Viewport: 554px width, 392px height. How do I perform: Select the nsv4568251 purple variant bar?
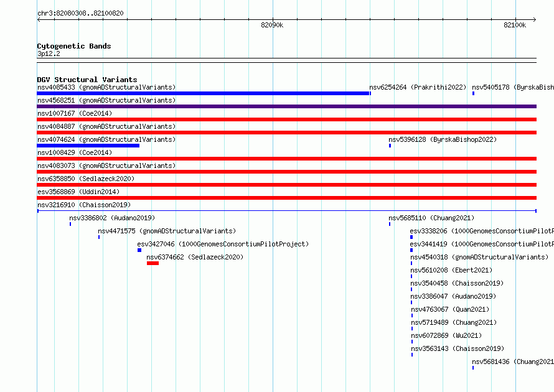click(x=286, y=106)
